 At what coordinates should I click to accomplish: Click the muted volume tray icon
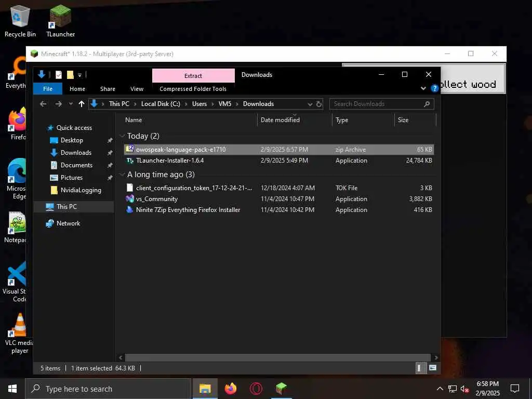pyautogui.click(x=464, y=389)
